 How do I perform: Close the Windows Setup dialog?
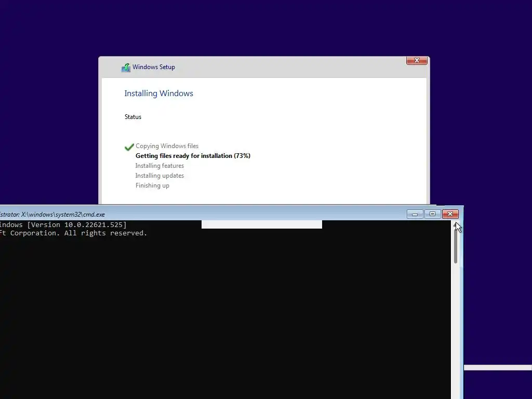click(x=417, y=60)
